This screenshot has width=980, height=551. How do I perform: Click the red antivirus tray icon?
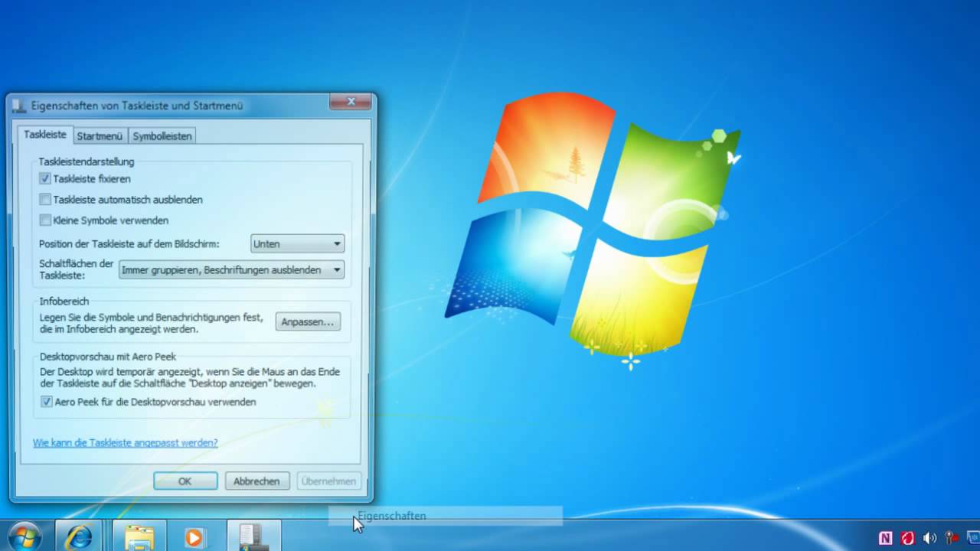click(x=908, y=537)
